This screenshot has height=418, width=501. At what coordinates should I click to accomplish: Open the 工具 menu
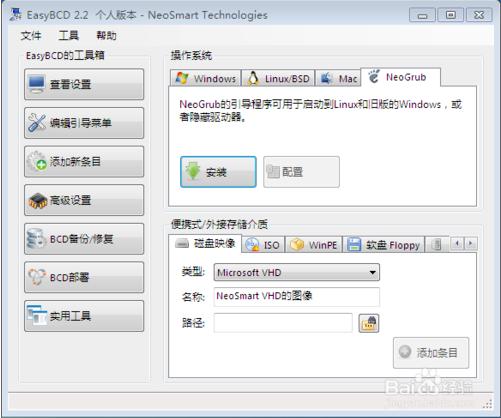[69, 35]
